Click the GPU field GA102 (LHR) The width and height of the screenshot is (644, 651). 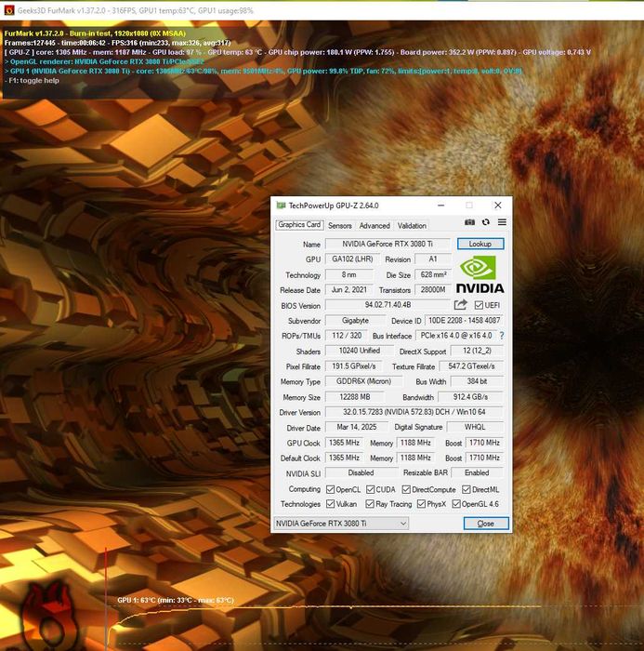[x=352, y=259]
